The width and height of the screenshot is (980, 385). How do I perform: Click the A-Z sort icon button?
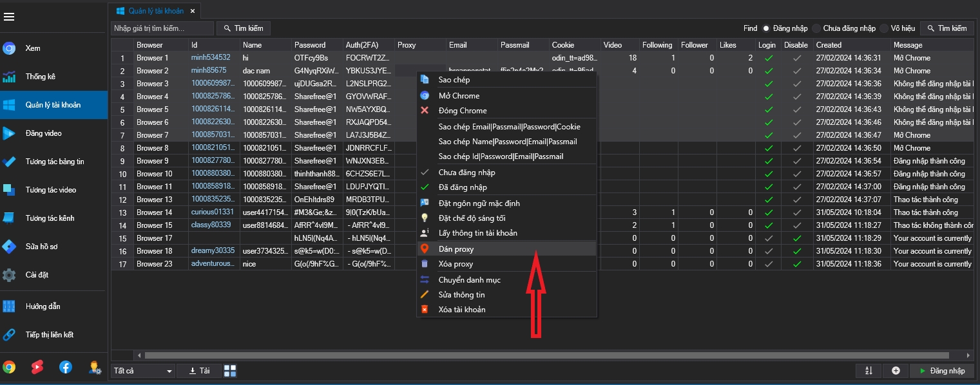point(869,371)
